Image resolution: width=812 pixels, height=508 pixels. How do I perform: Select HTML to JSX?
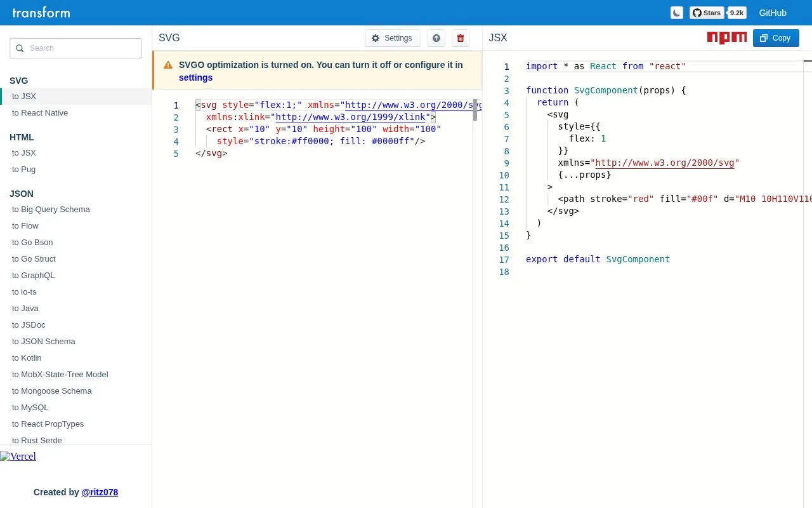(76, 153)
